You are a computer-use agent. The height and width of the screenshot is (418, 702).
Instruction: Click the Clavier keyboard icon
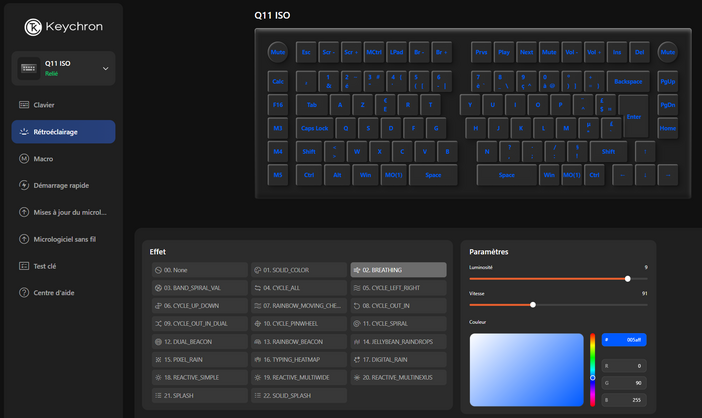[24, 105]
